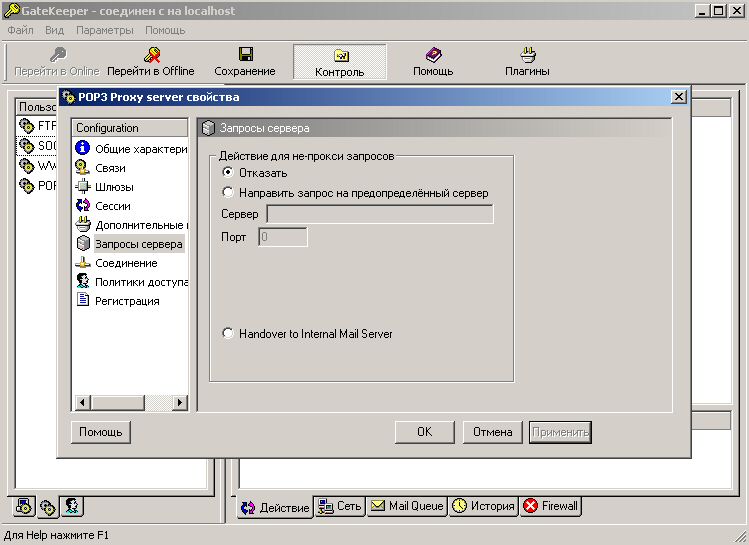Click the Соединение connection icon

[x=83, y=262]
